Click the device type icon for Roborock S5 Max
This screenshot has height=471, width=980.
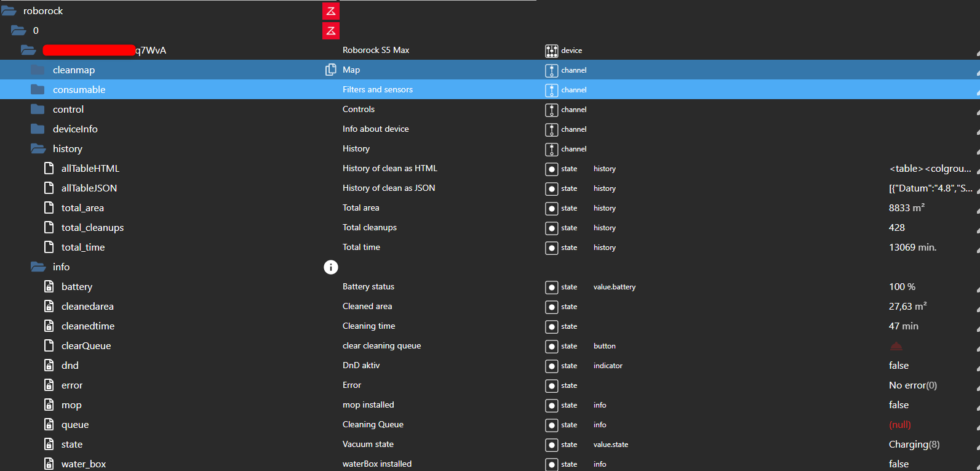(552, 50)
